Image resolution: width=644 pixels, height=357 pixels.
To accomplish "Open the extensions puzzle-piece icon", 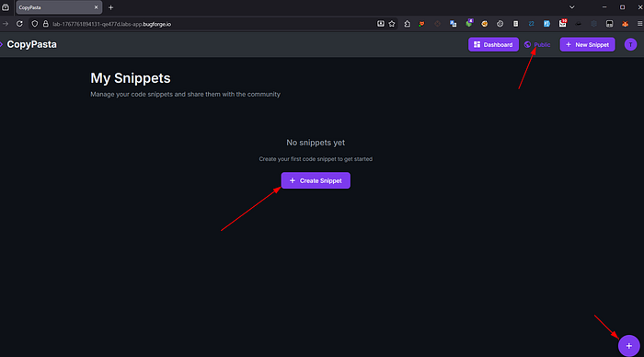I will (x=407, y=24).
